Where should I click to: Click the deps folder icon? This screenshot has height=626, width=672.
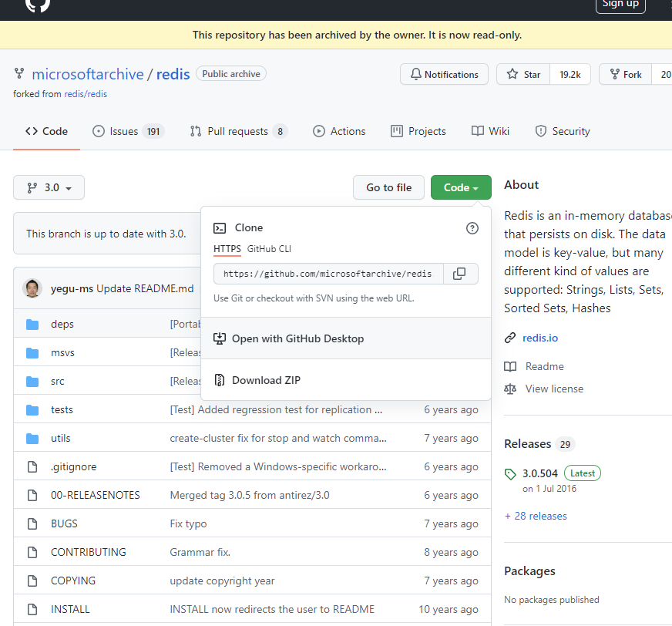pyautogui.click(x=32, y=324)
